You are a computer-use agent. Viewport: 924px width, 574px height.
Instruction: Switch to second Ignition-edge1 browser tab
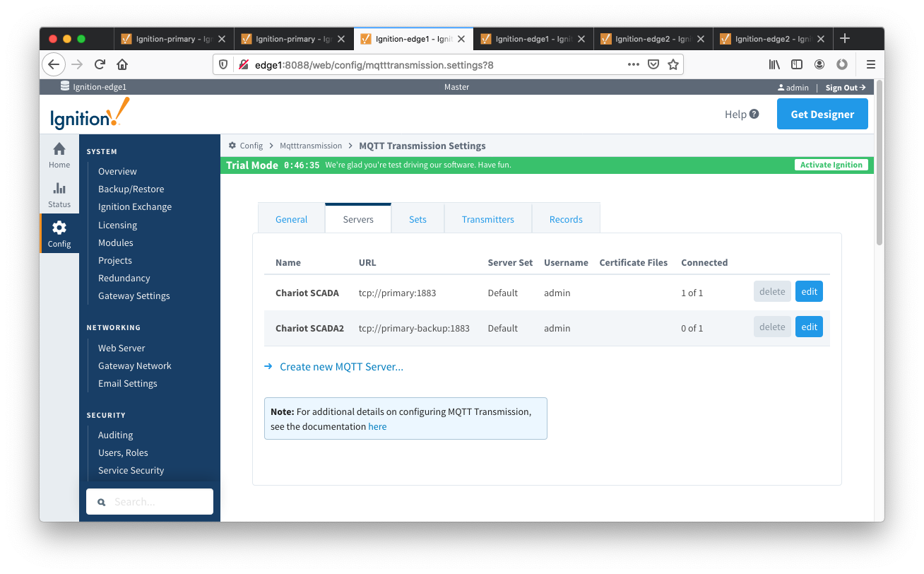533,39
